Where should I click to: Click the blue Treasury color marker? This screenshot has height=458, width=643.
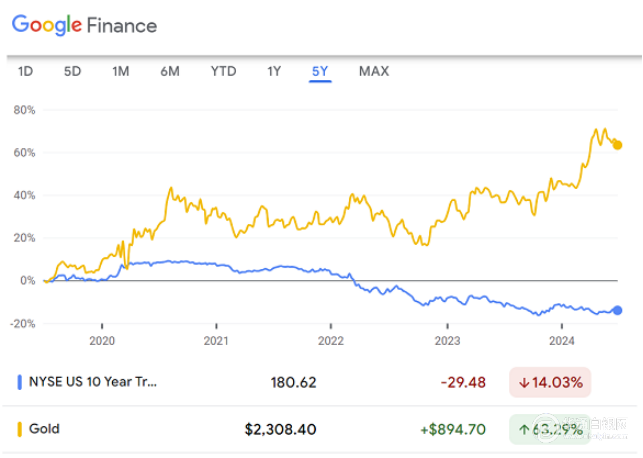tap(20, 381)
